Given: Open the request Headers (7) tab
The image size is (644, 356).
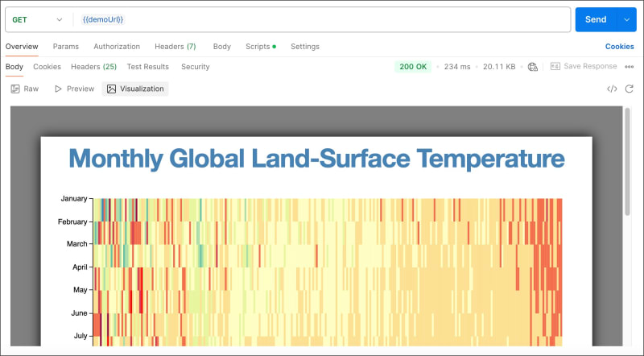Looking at the screenshot, I should tap(175, 47).
